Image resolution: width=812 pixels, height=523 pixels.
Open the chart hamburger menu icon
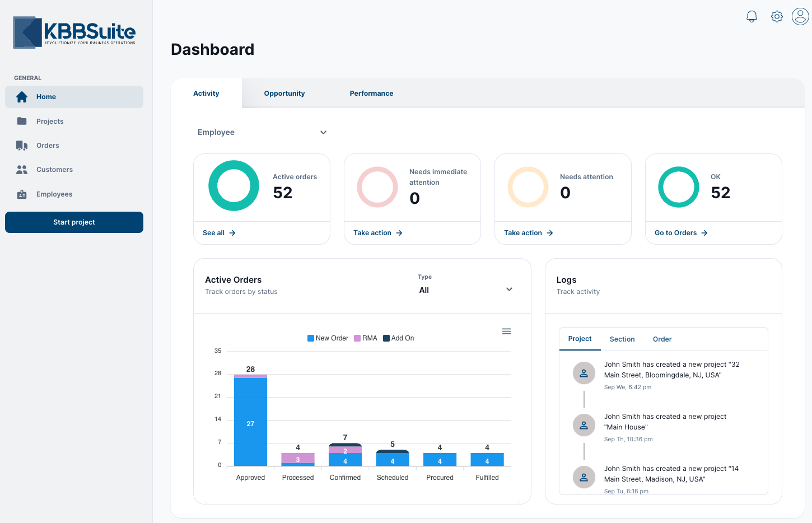click(506, 331)
